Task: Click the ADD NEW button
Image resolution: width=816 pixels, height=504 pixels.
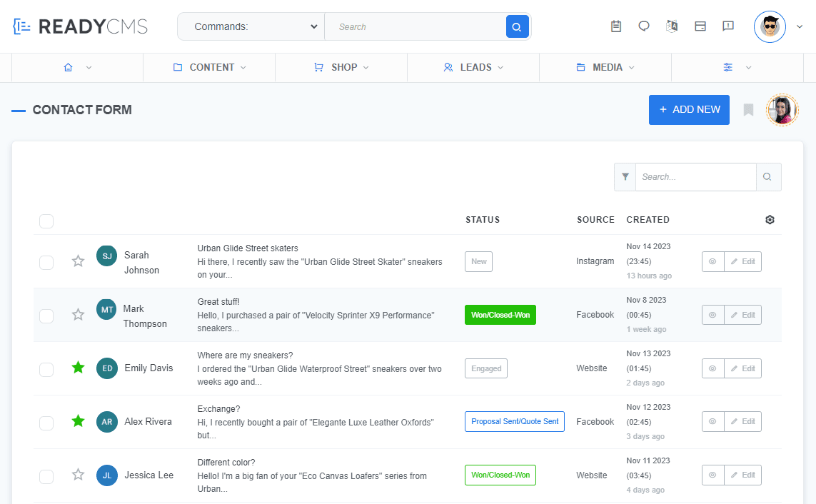Action: [x=689, y=110]
